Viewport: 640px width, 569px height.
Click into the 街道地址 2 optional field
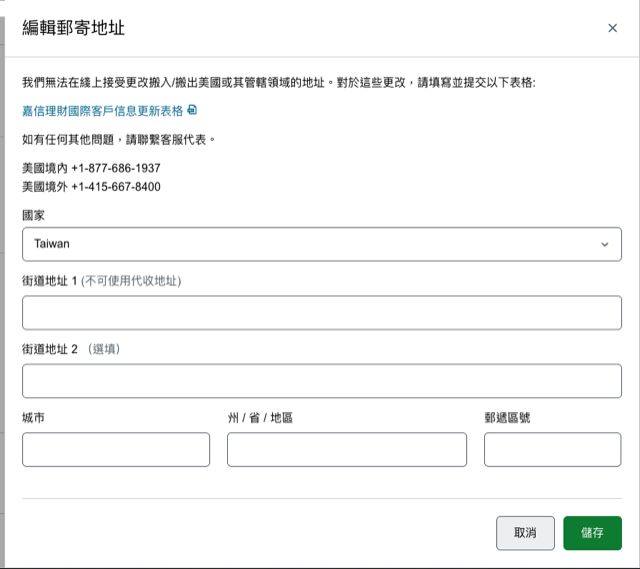point(321,381)
